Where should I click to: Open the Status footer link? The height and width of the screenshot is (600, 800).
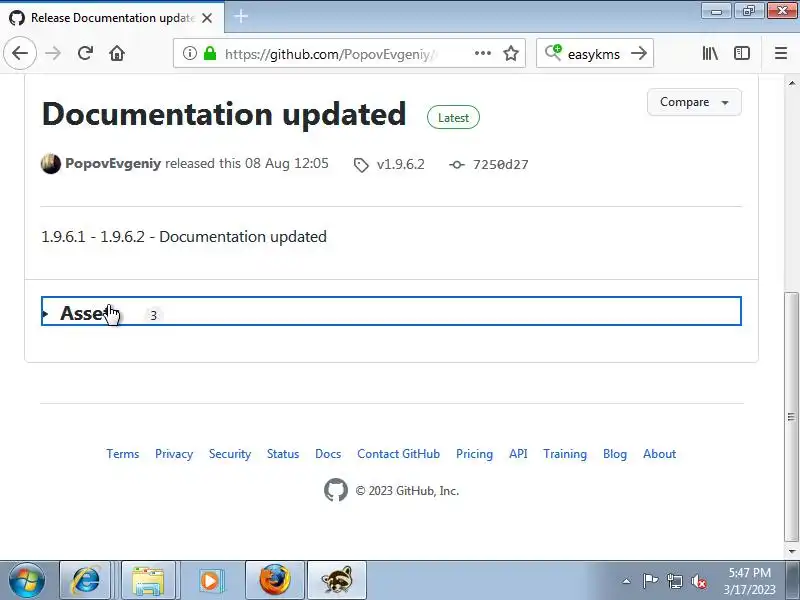(283, 454)
